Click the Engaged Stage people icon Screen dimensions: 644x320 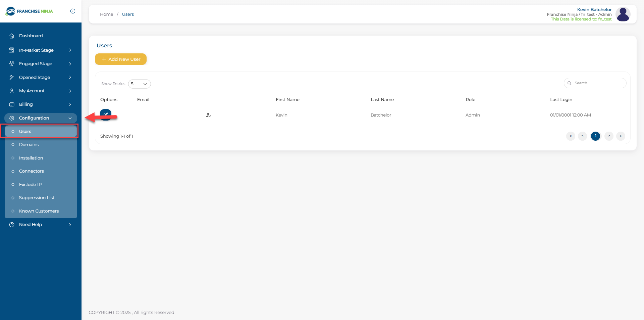point(12,63)
